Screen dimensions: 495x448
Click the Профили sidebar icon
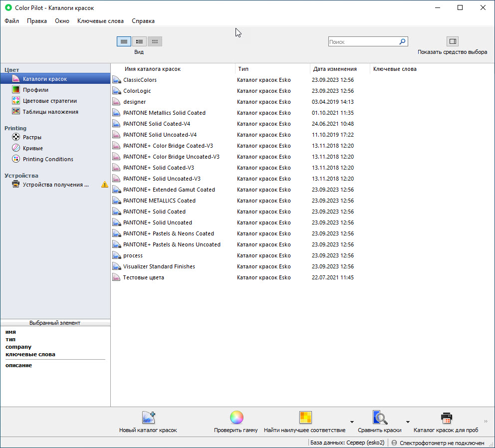16,90
